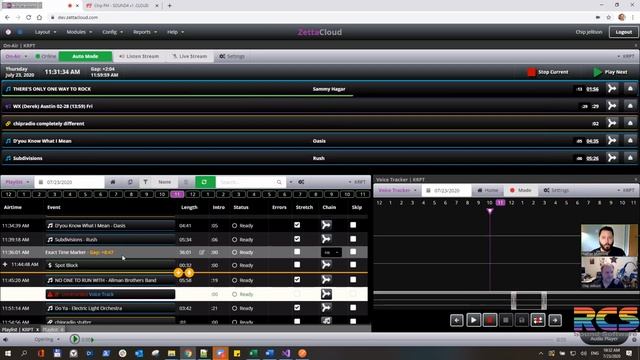Click playlist search magnifier icon
The height and width of the screenshot is (360, 640).
(279, 182)
